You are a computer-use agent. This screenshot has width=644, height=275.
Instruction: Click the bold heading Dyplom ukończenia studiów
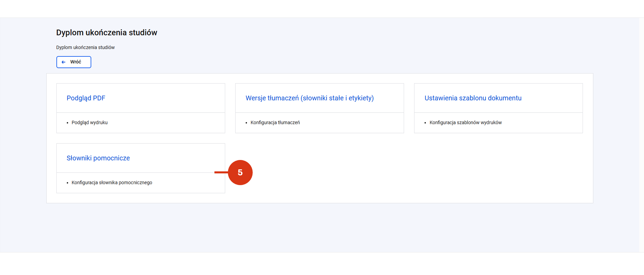[x=107, y=33]
